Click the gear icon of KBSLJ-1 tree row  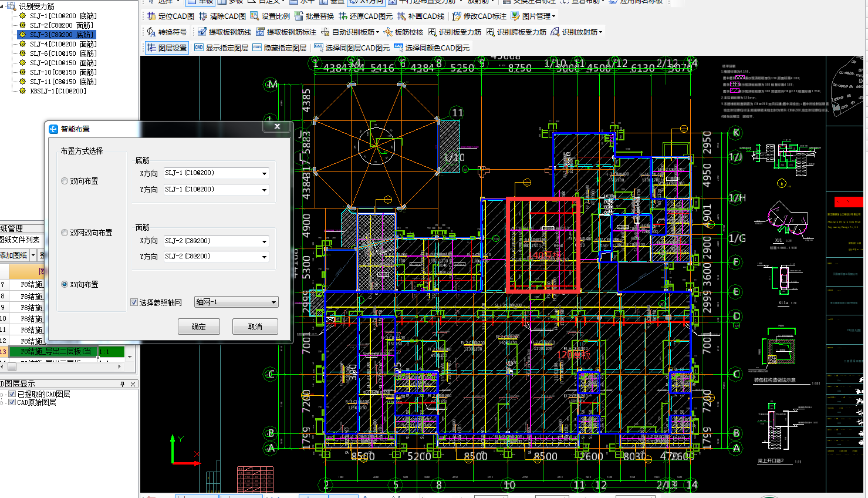pyautogui.click(x=22, y=91)
